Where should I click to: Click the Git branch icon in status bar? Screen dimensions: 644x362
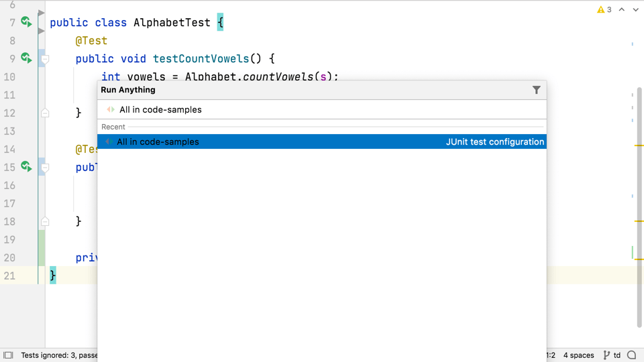coord(606,355)
